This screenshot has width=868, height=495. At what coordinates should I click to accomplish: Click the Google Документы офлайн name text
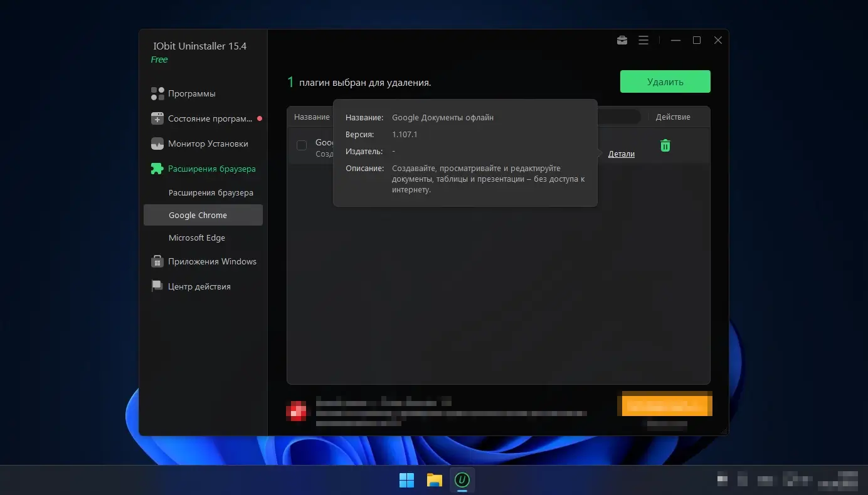click(443, 117)
